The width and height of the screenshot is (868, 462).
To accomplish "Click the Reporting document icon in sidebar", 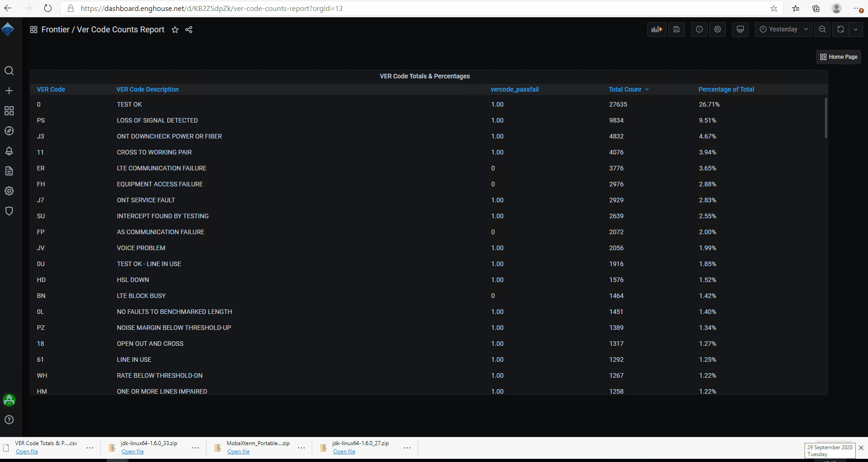I will pyautogui.click(x=9, y=171).
